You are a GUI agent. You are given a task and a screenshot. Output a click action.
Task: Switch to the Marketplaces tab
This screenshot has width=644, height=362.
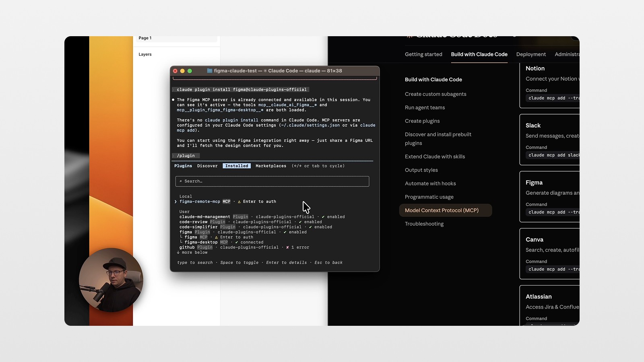270,166
